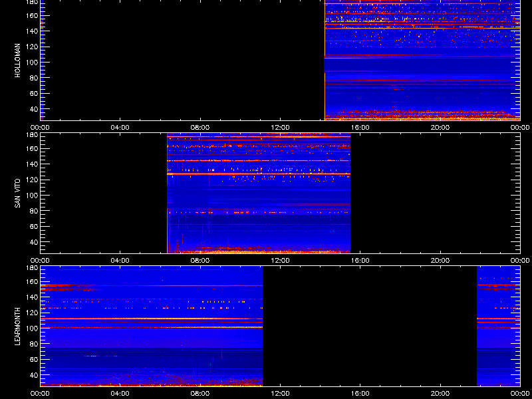Choose the 180 label on Learmonth axis

point(32,268)
